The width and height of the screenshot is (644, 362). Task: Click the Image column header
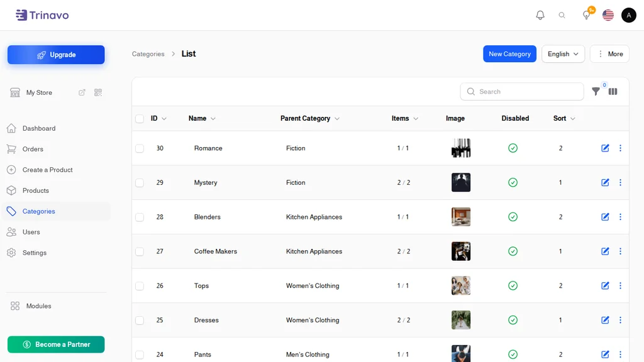coord(455,118)
